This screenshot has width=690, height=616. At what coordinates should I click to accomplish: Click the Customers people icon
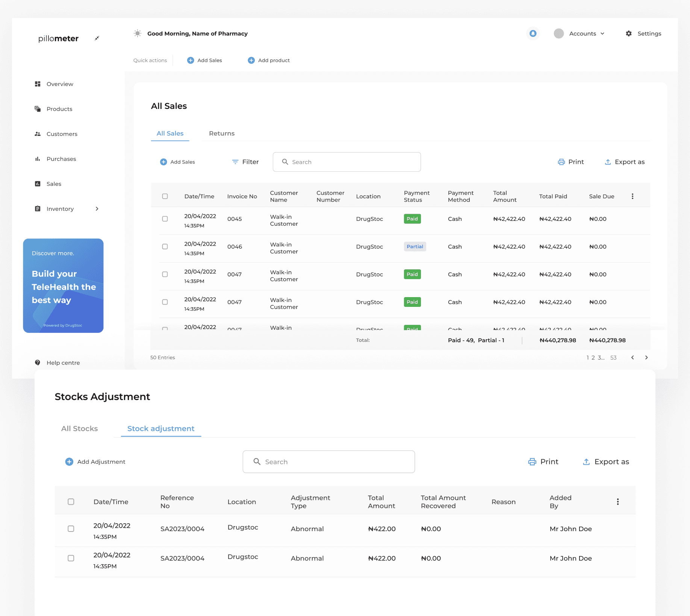(x=38, y=134)
